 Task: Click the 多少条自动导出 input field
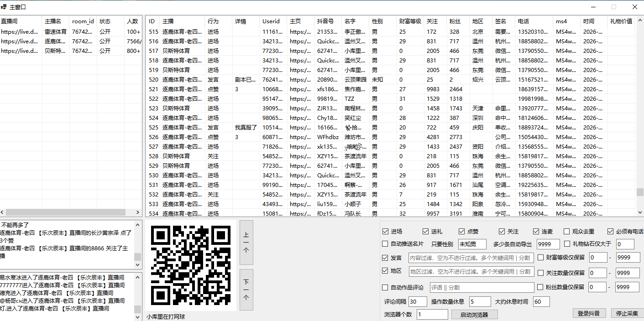click(x=548, y=244)
